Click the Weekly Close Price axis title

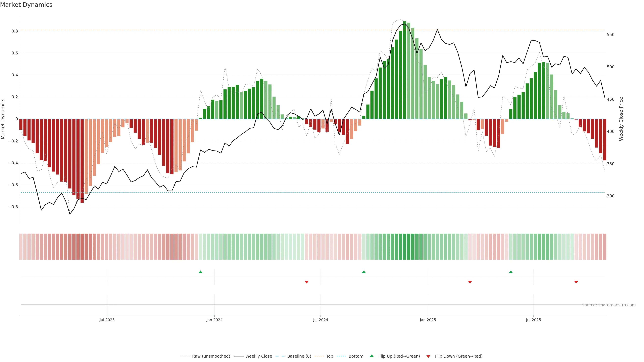(x=621, y=119)
